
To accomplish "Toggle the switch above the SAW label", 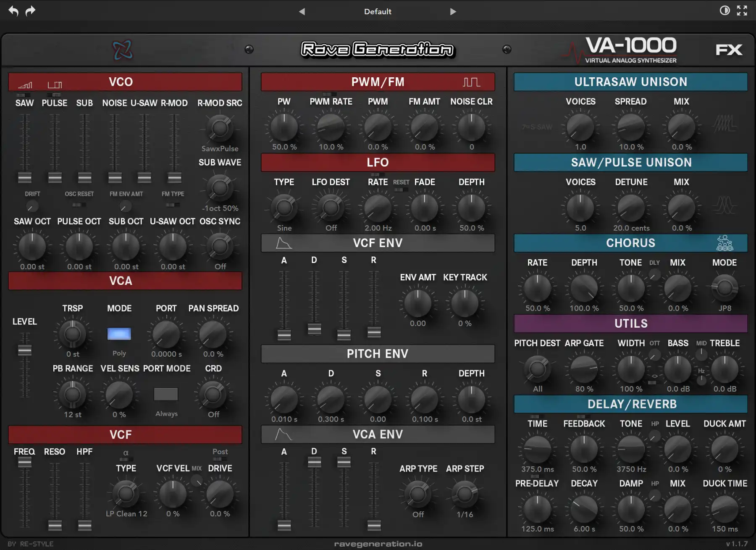I will pos(24,95).
